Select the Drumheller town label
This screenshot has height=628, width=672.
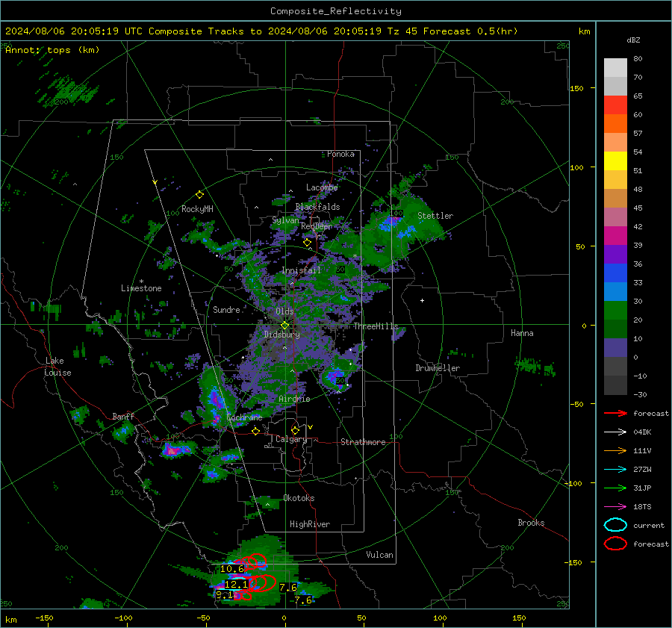click(438, 368)
